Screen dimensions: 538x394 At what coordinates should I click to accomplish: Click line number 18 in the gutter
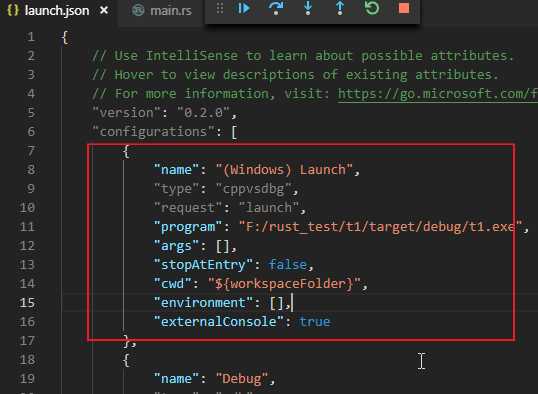click(27, 360)
